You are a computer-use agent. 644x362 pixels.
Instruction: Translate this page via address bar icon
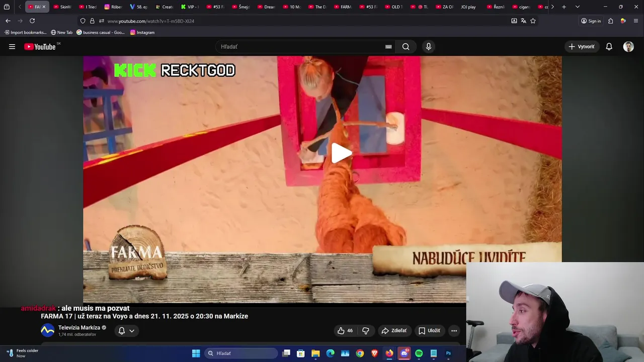coord(523,21)
